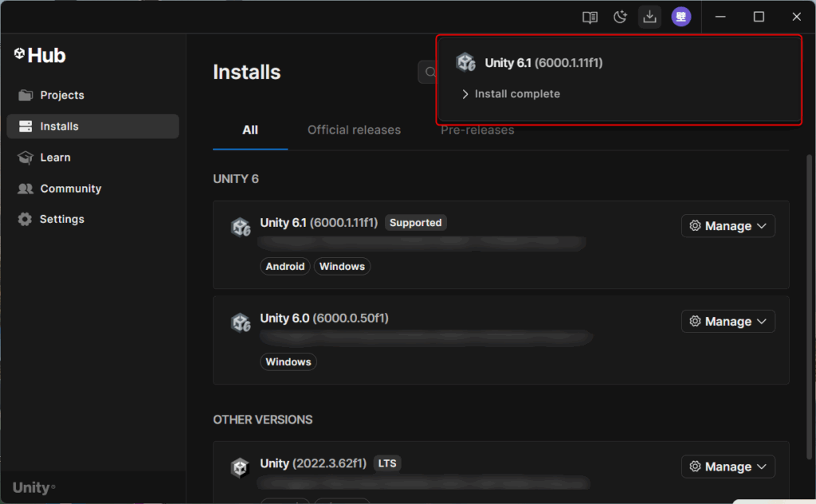816x504 pixels.
Task: Click the Learn graduation cap icon
Action: pyautogui.click(x=25, y=157)
